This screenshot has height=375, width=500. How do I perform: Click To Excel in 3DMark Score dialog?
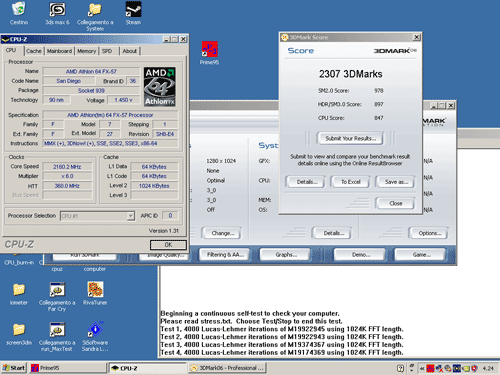(351, 182)
